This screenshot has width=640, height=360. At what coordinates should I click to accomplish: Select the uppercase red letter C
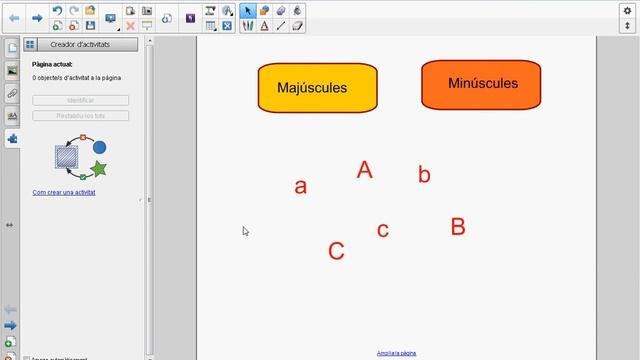(336, 251)
